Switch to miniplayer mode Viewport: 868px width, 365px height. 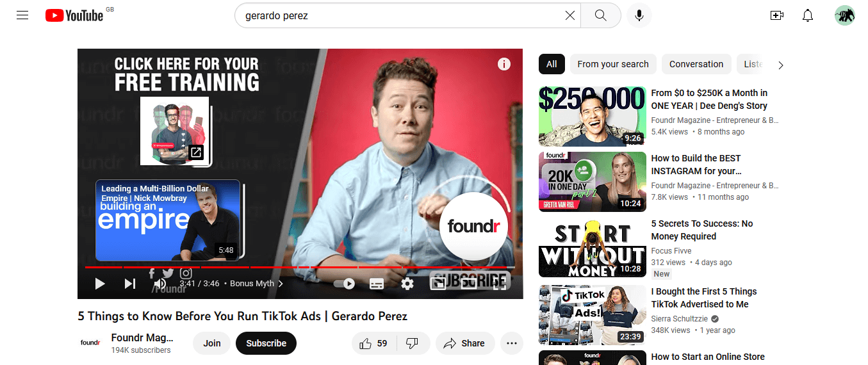438,284
